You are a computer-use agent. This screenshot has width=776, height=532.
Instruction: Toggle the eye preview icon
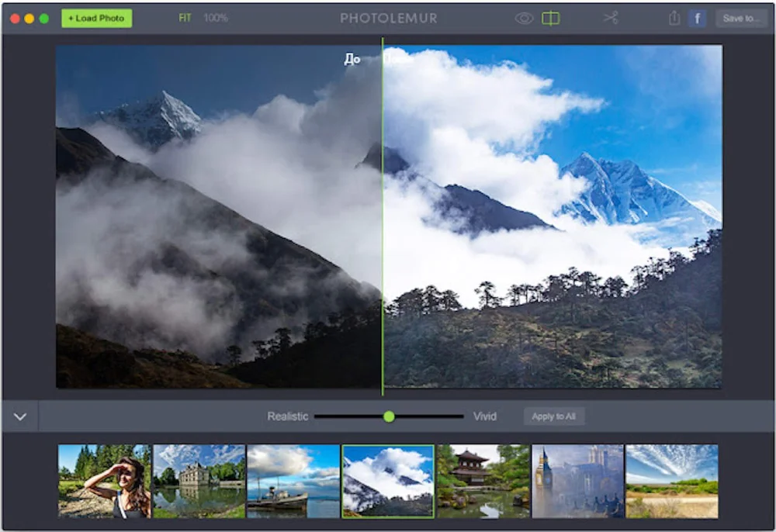tap(524, 19)
